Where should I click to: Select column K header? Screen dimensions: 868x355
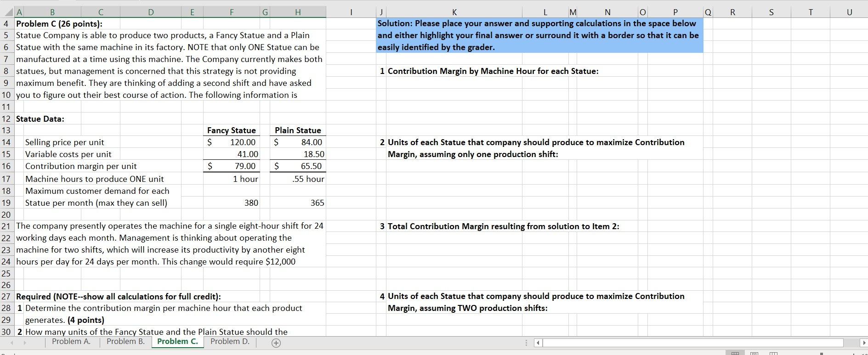pyautogui.click(x=454, y=13)
